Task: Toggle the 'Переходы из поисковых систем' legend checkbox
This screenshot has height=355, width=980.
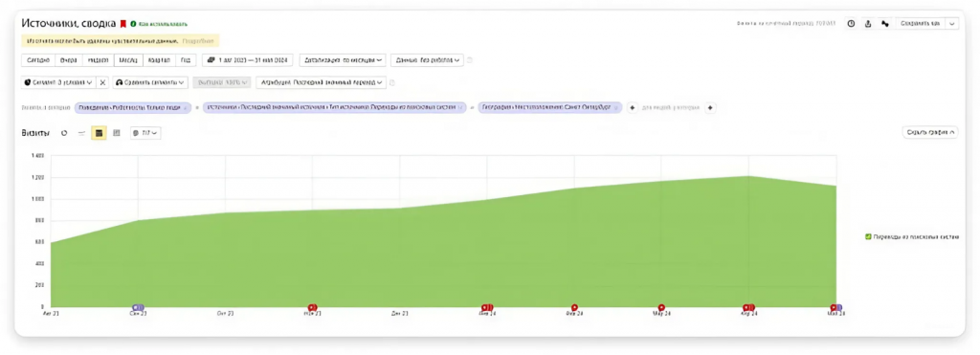Action: pyautogui.click(x=868, y=237)
